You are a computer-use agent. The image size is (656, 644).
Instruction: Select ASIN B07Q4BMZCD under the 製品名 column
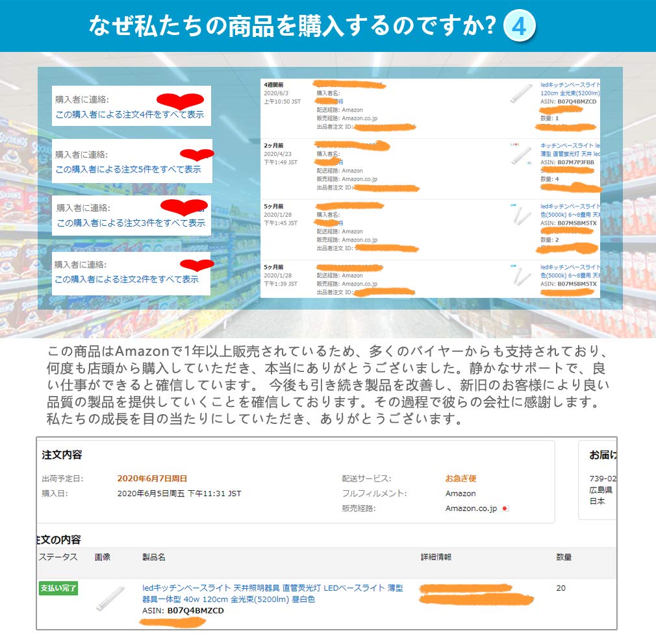[196, 610]
